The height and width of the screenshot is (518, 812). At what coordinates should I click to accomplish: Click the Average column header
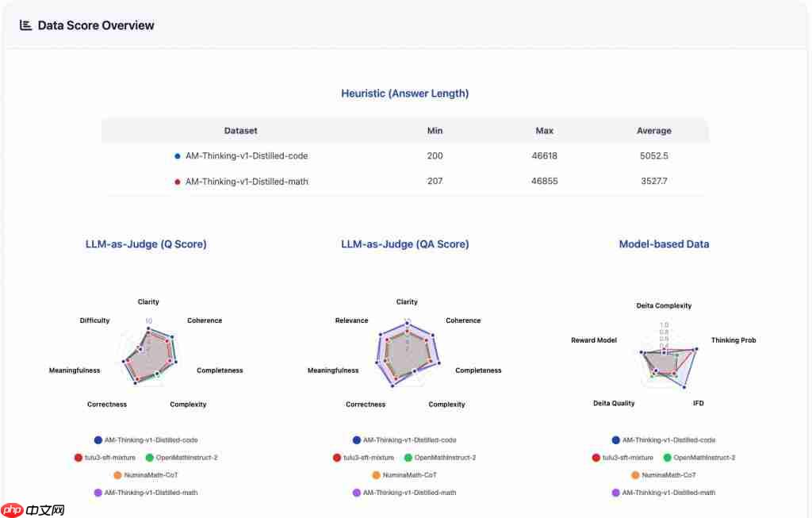click(x=653, y=131)
